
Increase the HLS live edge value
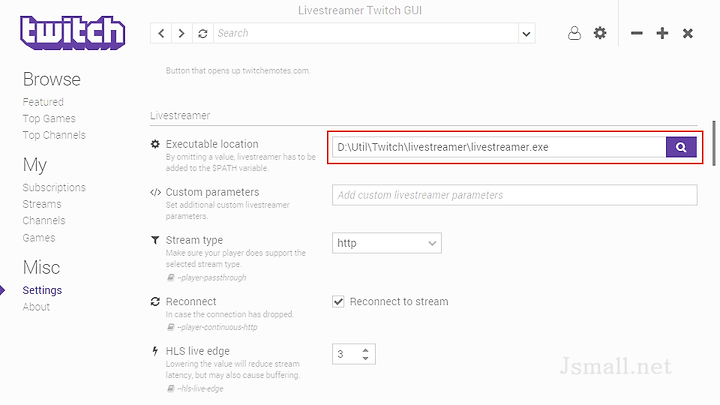click(366, 350)
